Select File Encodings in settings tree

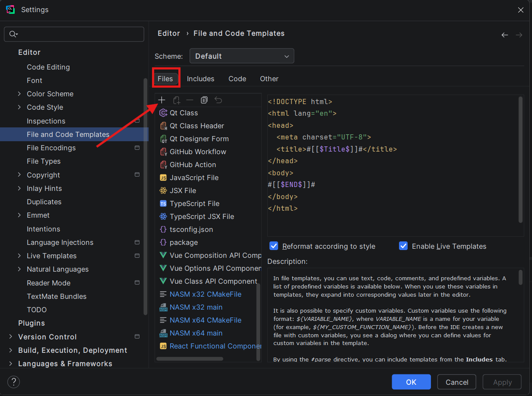click(51, 148)
